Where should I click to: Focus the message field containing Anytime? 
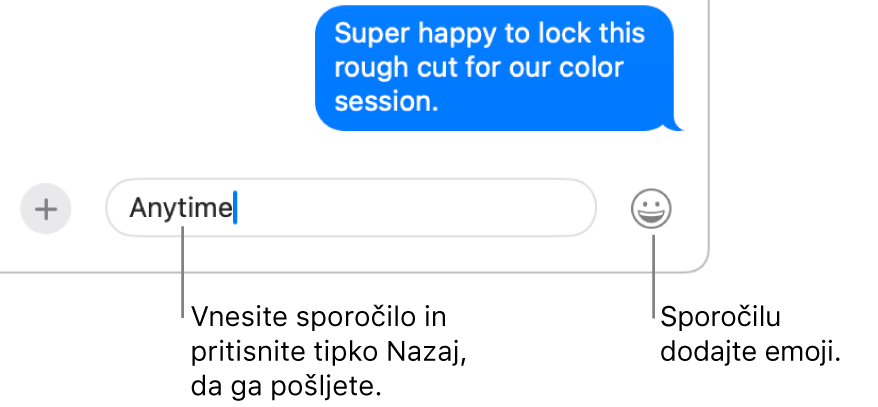pyautogui.click(x=351, y=208)
